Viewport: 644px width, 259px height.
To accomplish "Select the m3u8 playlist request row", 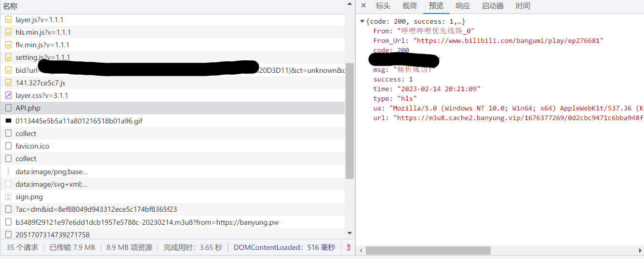I will (147, 222).
